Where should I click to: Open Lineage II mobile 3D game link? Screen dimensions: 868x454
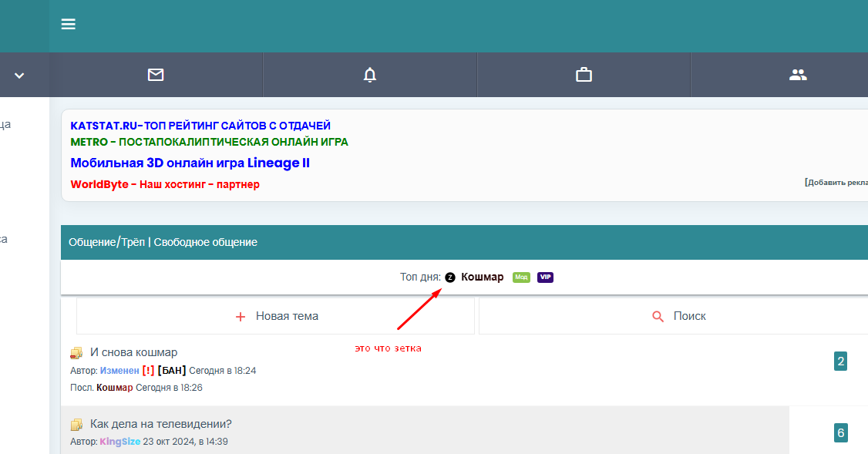[190, 163]
